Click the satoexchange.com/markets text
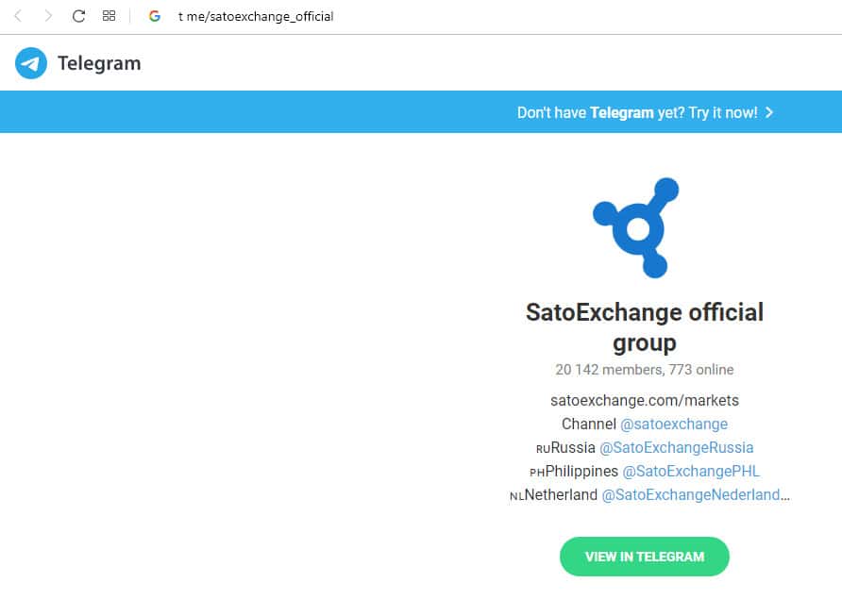This screenshot has height=616, width=842. 645,400
